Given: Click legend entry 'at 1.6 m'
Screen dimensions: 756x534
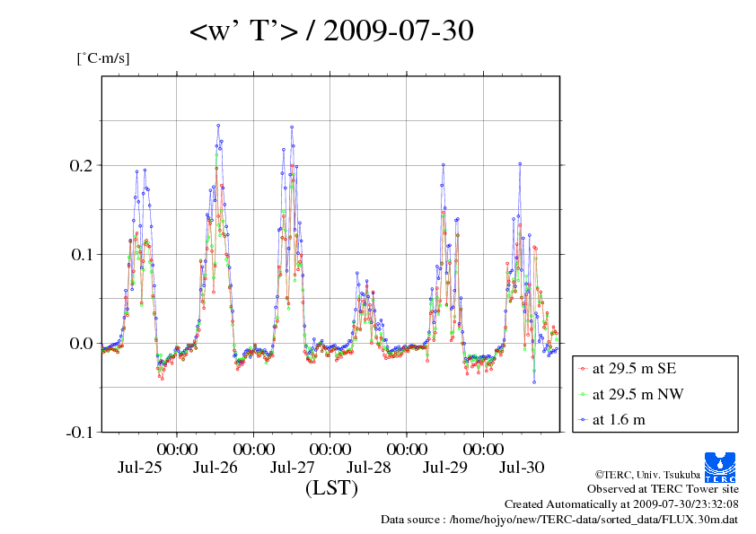Looking at the screenshot, I should (x=619, y=420).
